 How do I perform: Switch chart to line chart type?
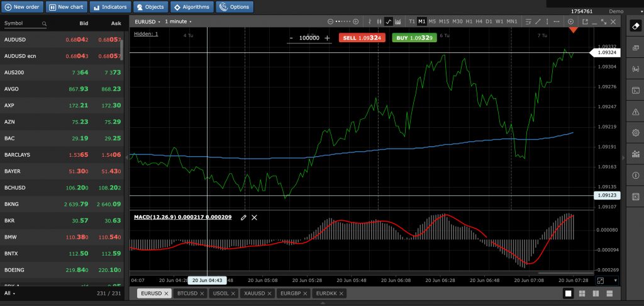click(x=389, y=21)
